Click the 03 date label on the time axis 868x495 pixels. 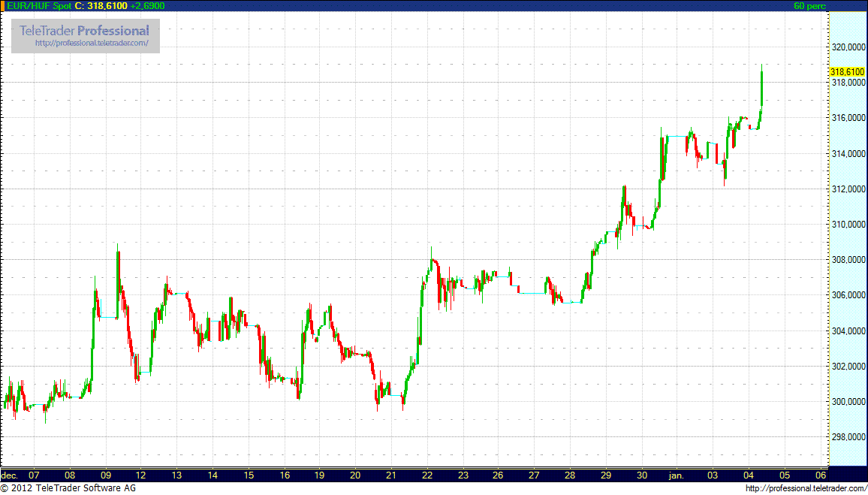click(713, 475)
